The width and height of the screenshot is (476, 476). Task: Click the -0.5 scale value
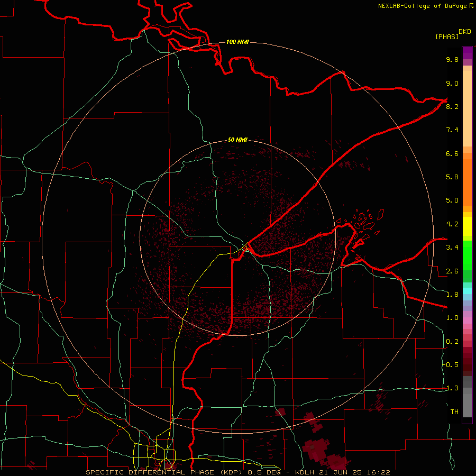[x=451, y=365]
